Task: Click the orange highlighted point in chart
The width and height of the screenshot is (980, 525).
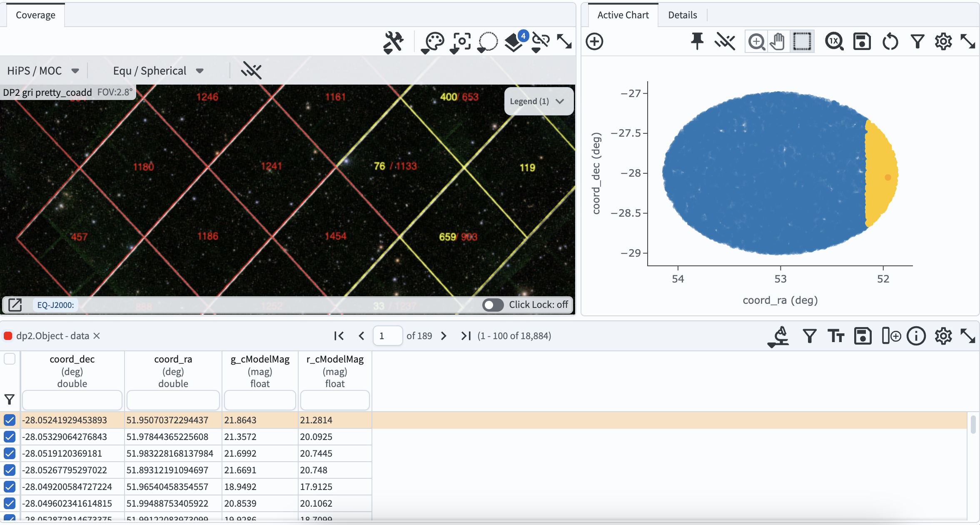Action: [x=888, y=177]
